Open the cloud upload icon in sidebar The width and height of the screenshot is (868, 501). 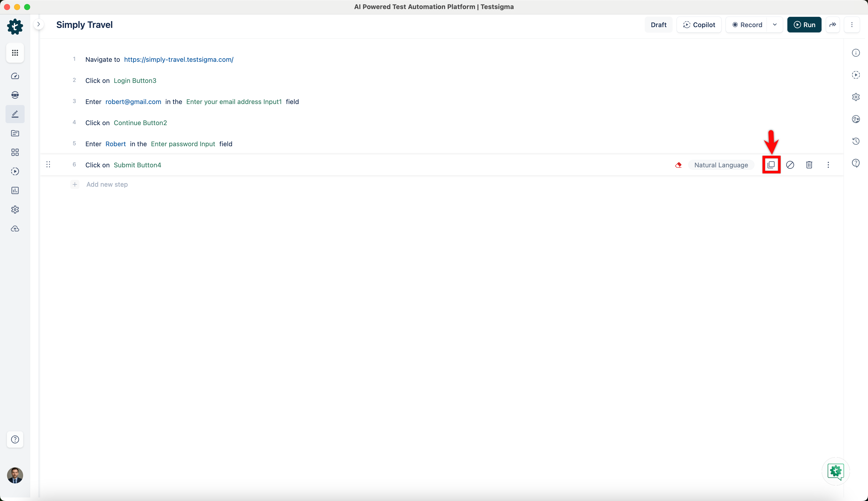[15, 229]
